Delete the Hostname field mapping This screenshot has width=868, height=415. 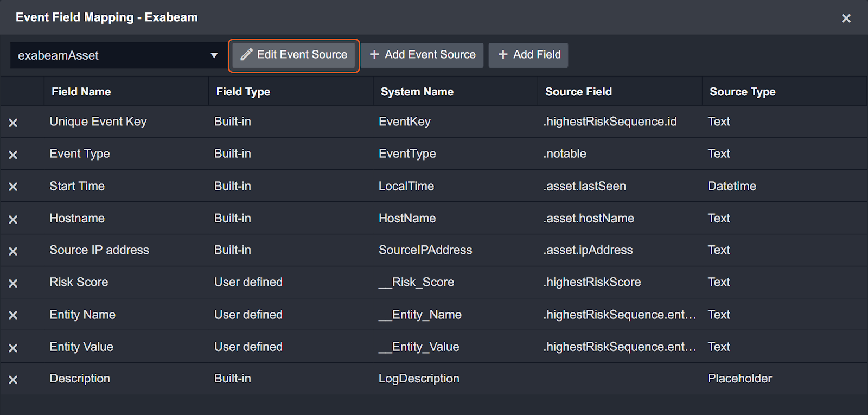(x=13, y=219)
